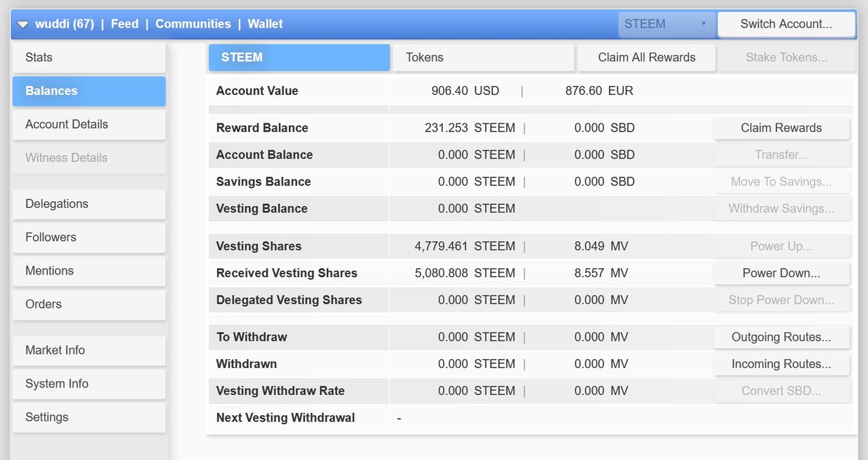Screen dimensions: 868x460
Task: Open Account Details in sidebar
Action: 89,124
